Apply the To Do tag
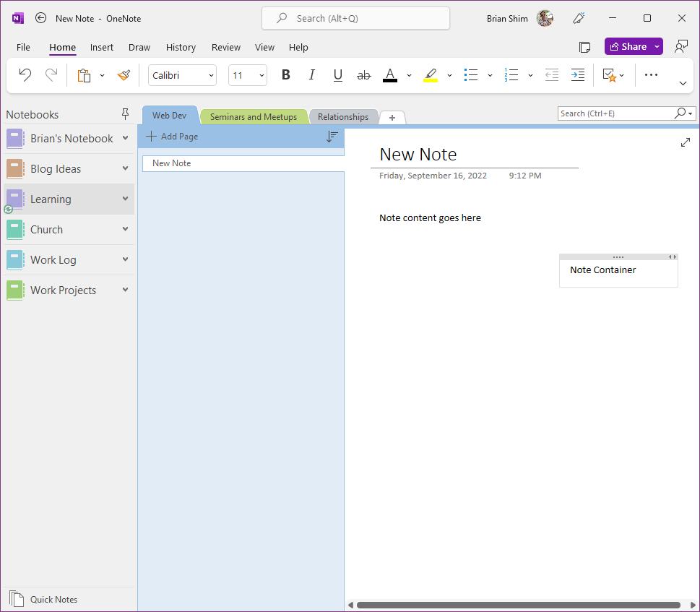The image size is (700, 612). (x=609, y=74)
